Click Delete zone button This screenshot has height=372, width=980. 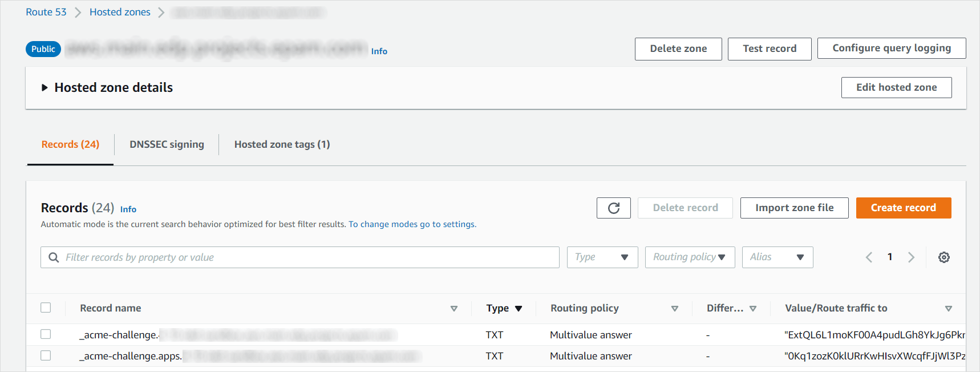(678, 48)
